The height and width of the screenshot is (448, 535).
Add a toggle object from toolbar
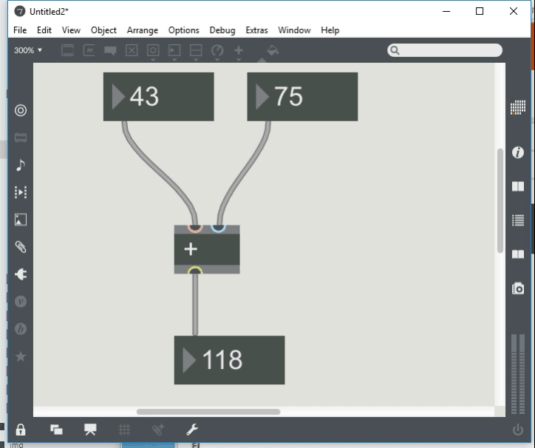132,50
